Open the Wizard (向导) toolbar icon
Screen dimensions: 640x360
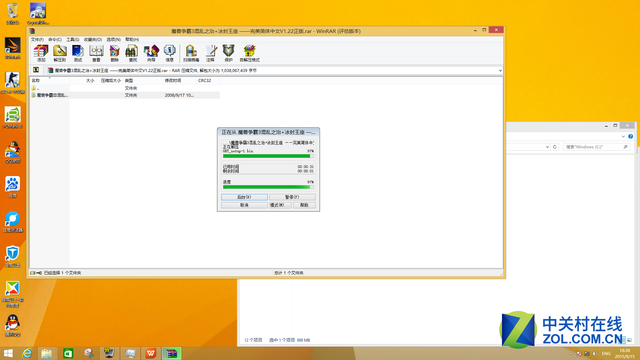(x=151, y=53)
